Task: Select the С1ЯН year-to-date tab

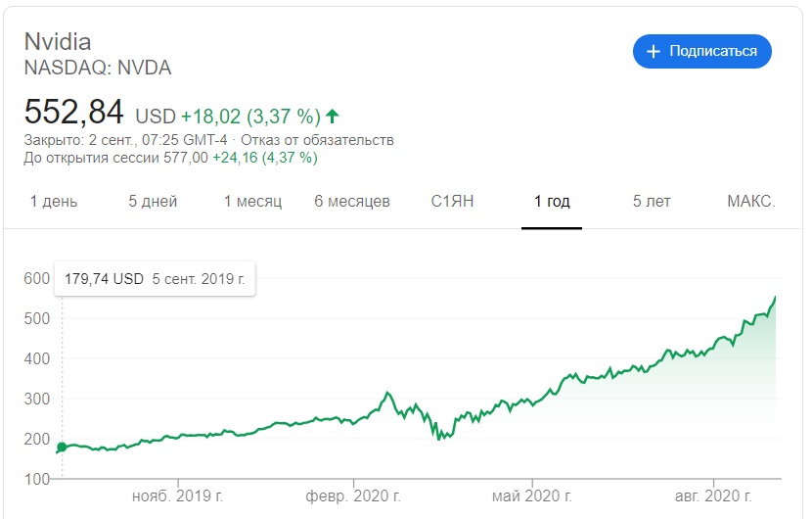Action: click(452, 202)
